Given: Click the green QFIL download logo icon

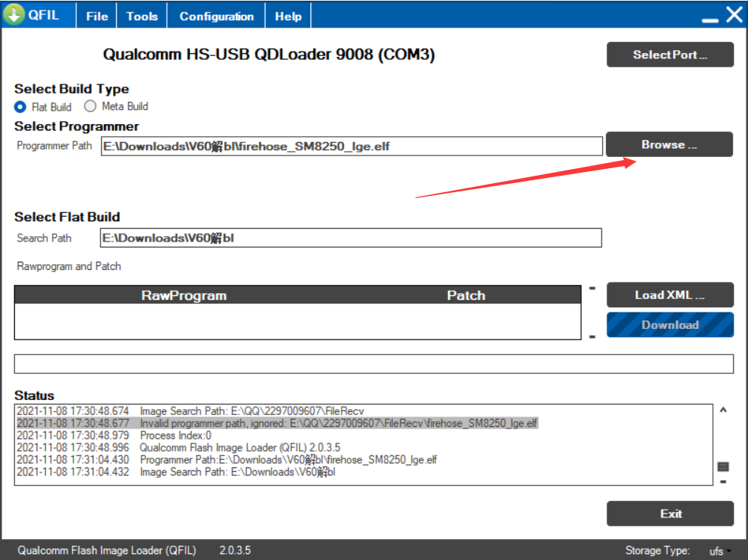Looking at the screenshot, I should click(x=14, y=15).
